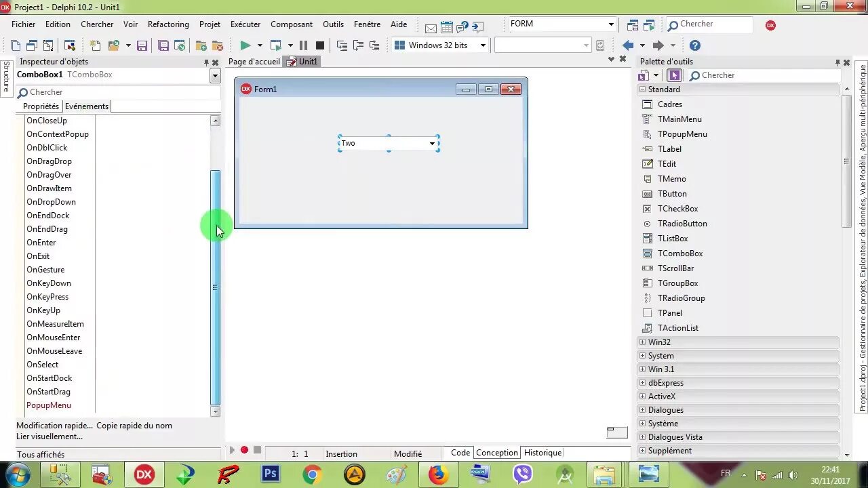868x488 pixels.
Task: Switch to the Code view tab
Action: (x=460, y=453)
